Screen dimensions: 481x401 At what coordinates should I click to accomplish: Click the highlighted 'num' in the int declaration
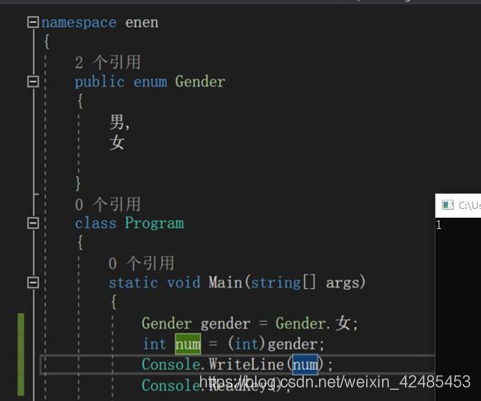click(x=188, y=344)
